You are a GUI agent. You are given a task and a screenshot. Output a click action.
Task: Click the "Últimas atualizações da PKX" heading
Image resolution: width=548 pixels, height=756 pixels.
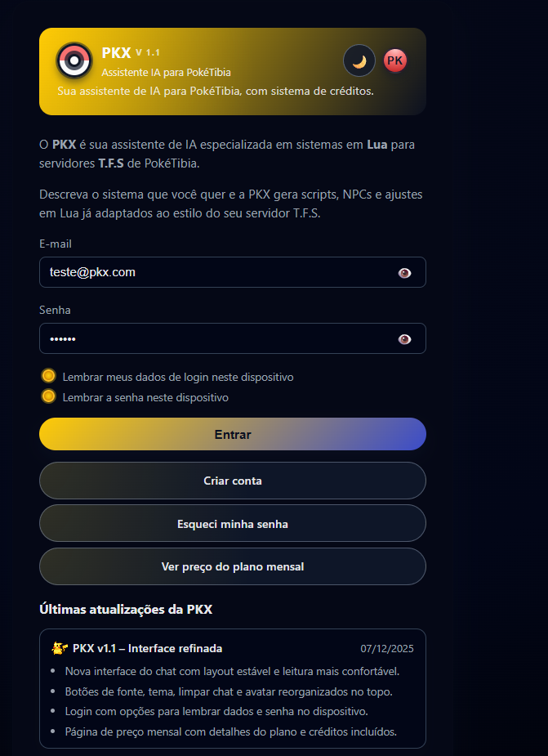point(127,609)
